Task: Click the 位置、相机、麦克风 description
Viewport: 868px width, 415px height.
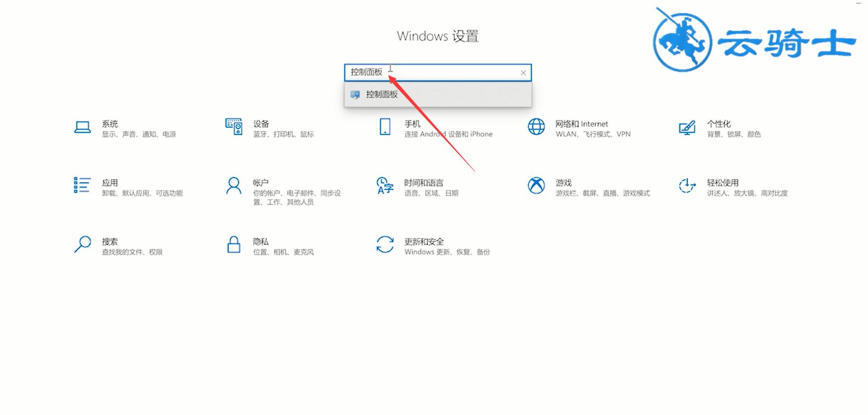Action: (284, 252)
